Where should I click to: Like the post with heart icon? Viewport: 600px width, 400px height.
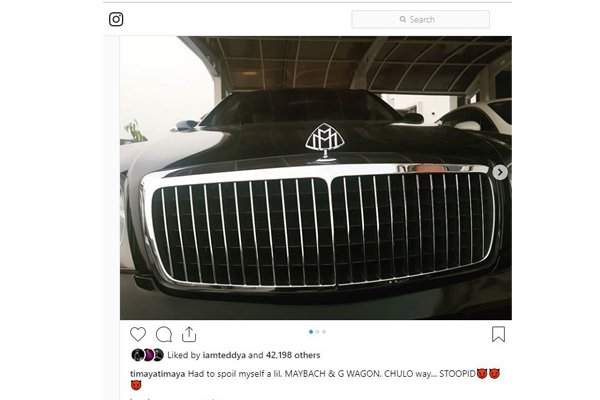[138, 334]
